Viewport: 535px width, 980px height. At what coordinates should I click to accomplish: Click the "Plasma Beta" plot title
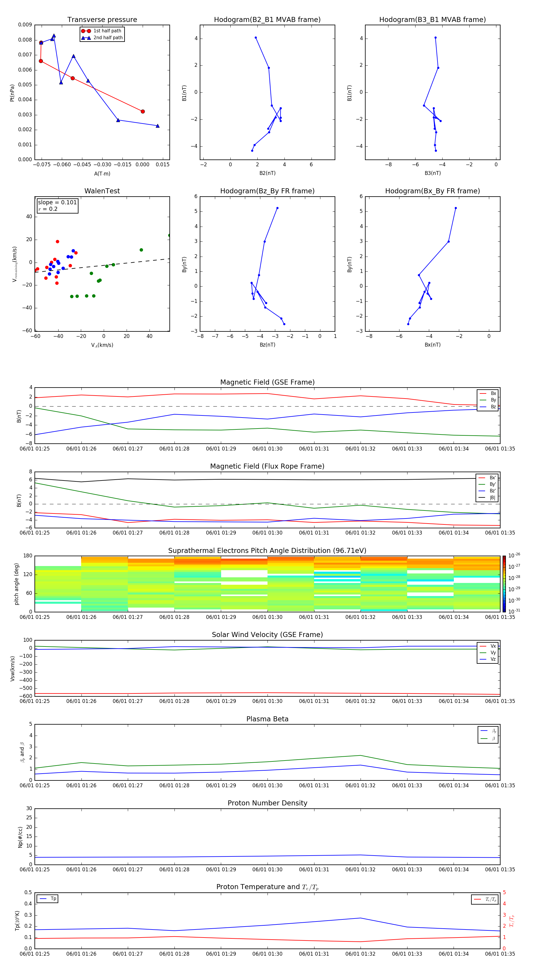267,719
